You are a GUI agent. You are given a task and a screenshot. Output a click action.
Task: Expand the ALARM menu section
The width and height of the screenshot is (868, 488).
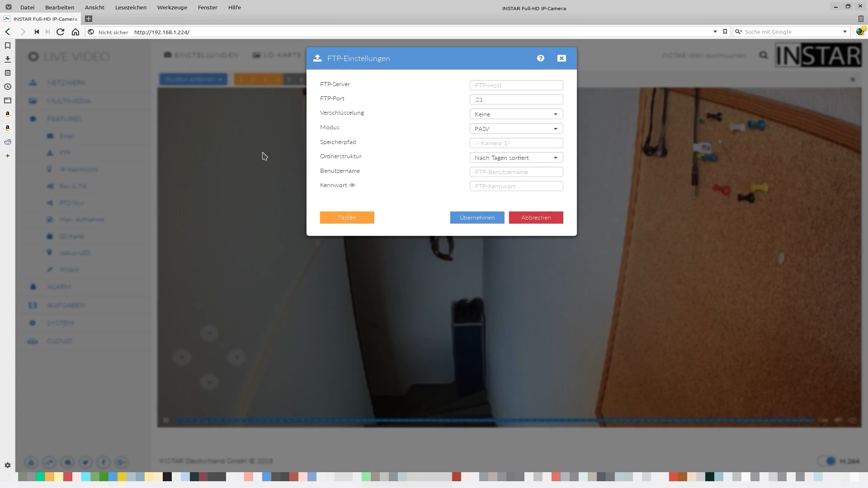coord(59,287)
